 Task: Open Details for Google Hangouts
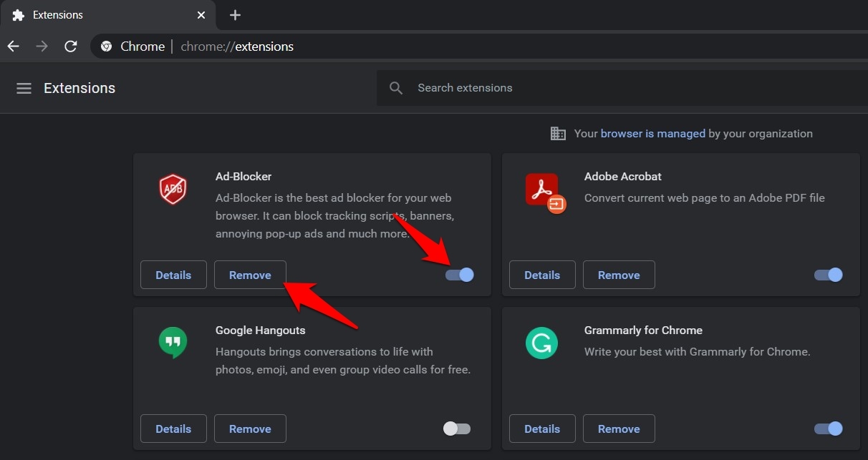(x=173, y=429)
